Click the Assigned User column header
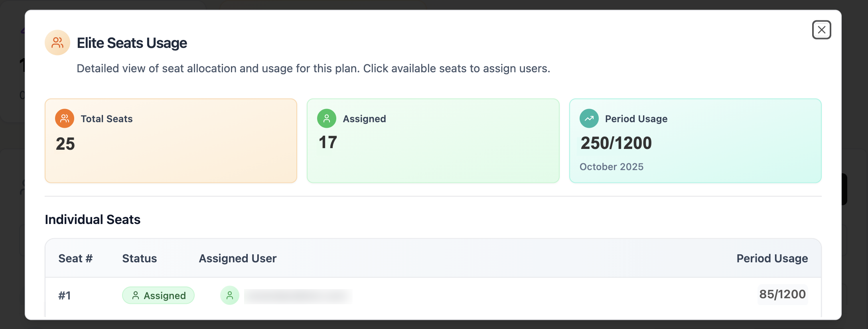This screenshot has height=329, width=868. [x=238, y=259]
